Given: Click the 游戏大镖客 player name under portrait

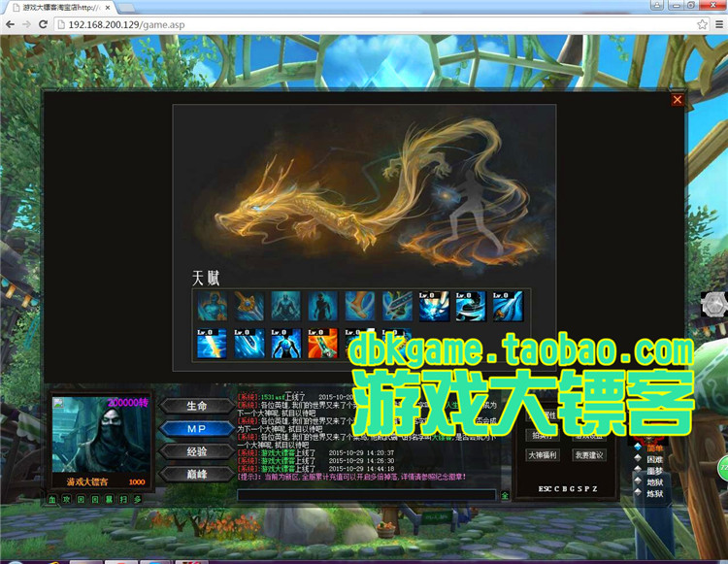Looking at the screenshot, I should click(x=86, y=481).
